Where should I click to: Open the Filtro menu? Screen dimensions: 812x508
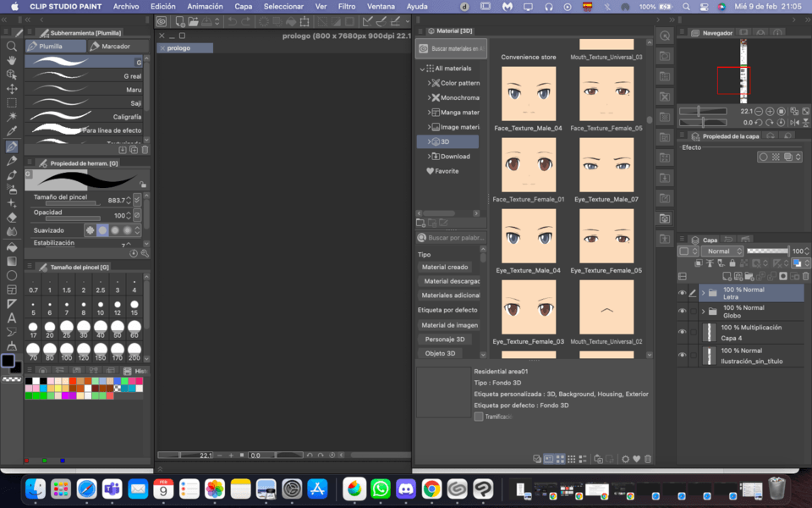click(347, 6)
